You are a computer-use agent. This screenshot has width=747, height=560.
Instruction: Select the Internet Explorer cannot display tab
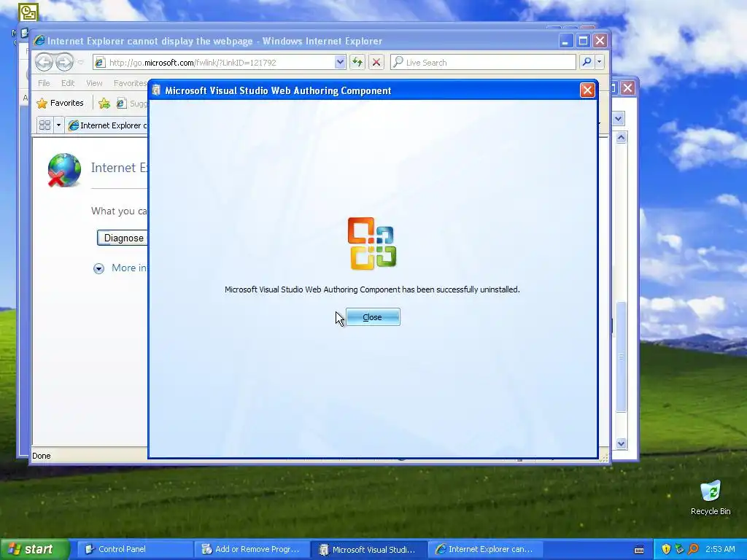pyautogui.click(x=107, y=125)
